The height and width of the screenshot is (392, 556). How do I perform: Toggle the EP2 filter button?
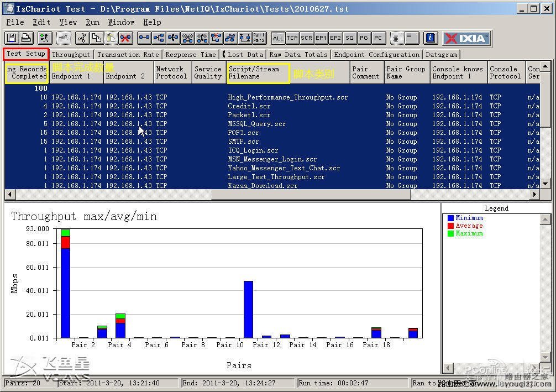335,38
